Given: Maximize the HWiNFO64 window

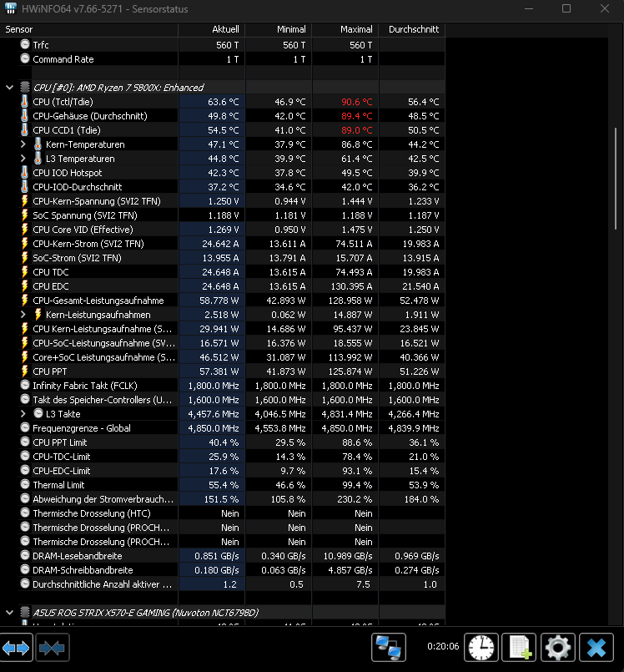Looking at the screenshot, I should click(x=566, y=8).
